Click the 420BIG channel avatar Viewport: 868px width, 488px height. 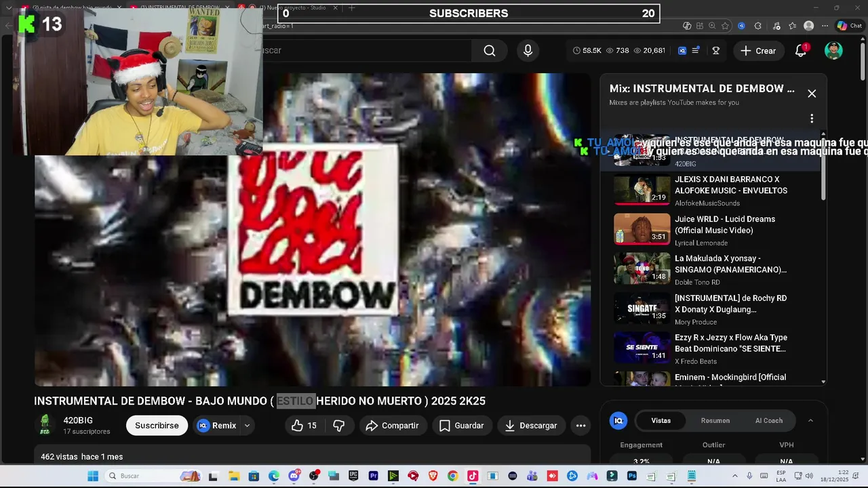[45, 425]
